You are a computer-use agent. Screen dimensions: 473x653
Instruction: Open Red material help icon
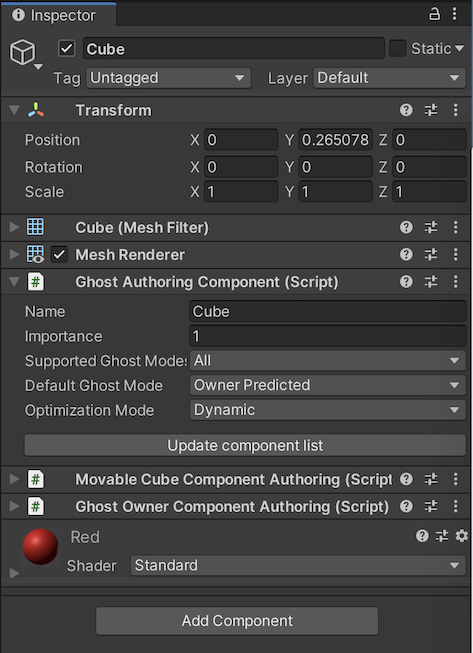click(x=422, y=536)
